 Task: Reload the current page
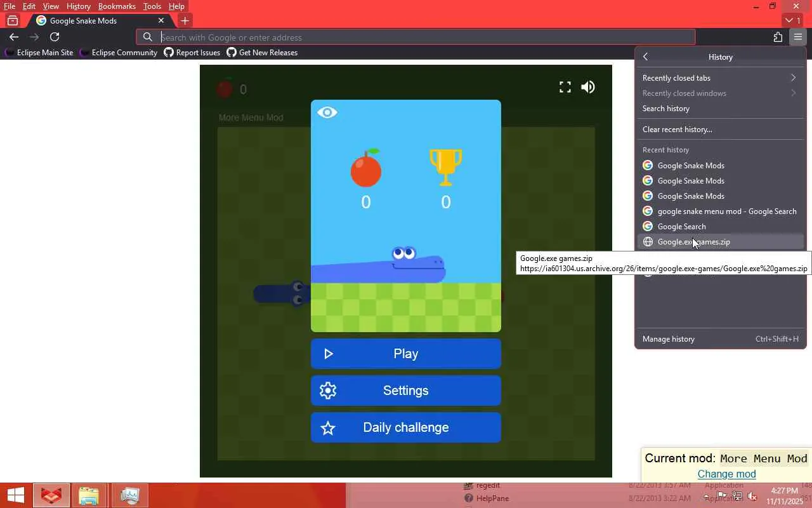tap(55, 37)
